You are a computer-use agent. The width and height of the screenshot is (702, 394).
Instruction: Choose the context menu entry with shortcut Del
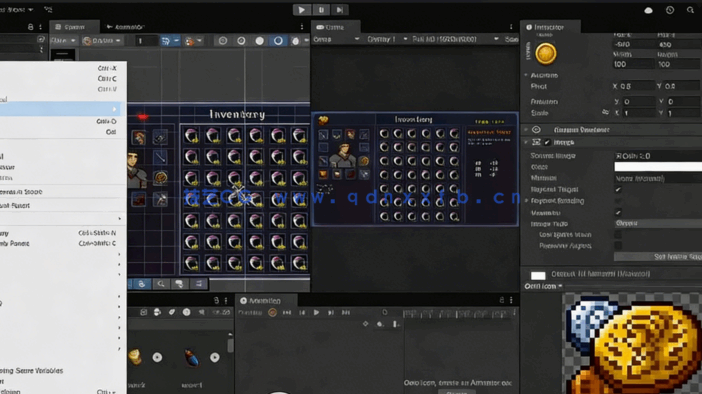(63, 132)
